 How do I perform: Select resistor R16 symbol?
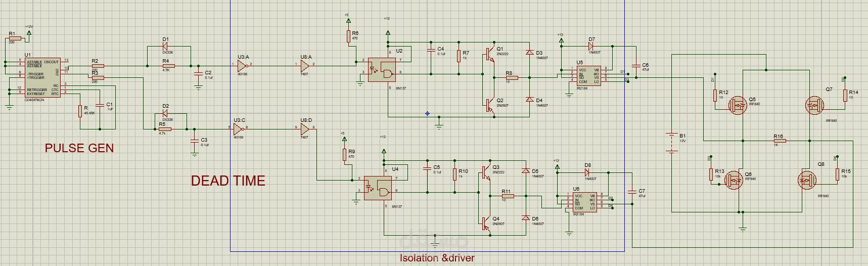coord(780,141)
